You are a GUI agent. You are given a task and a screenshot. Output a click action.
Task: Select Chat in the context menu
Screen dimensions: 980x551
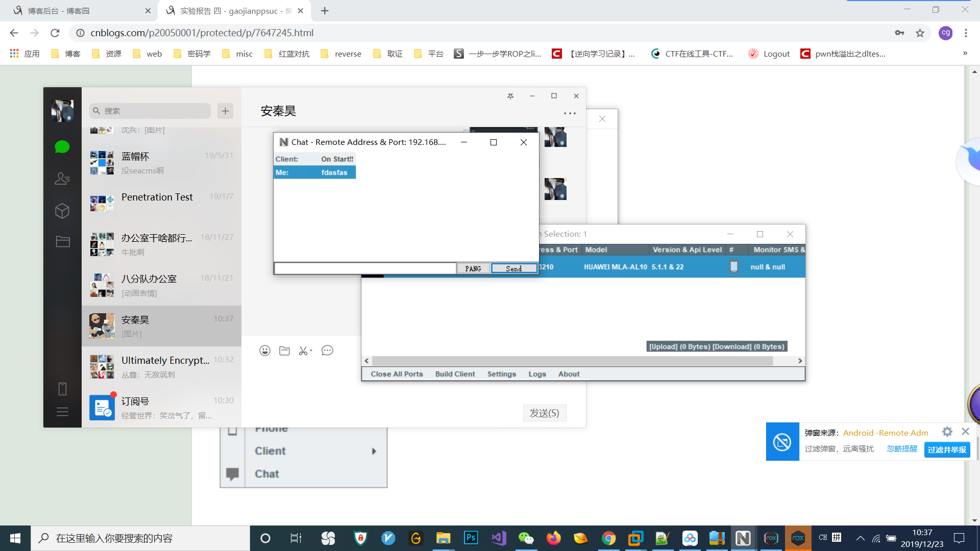(266, 474)
